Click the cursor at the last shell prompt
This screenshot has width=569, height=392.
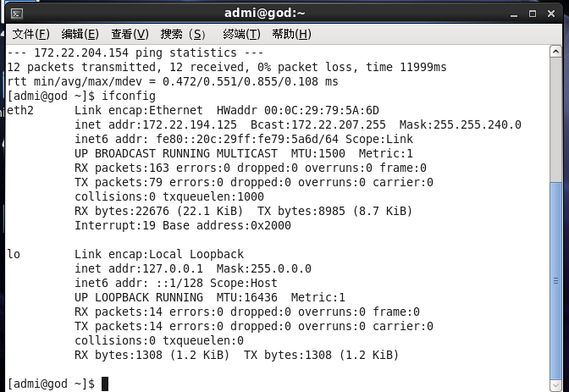[104, 384]
